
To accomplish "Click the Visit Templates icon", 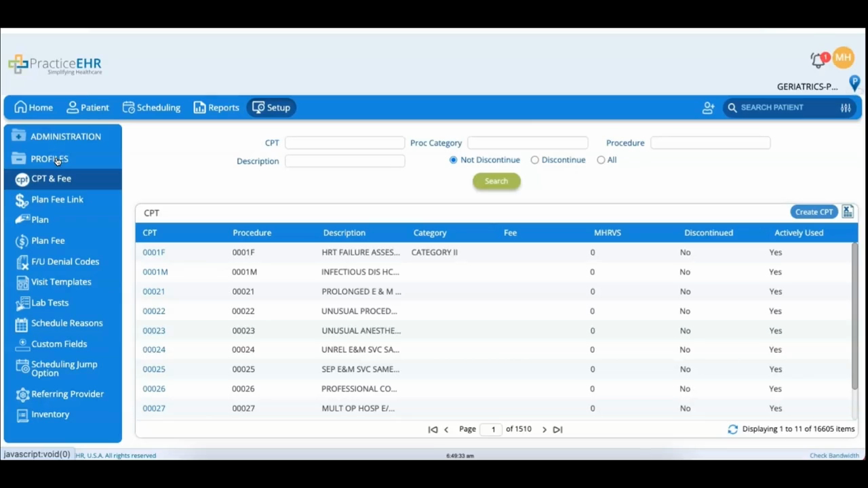I will click(x=22, y=283).
